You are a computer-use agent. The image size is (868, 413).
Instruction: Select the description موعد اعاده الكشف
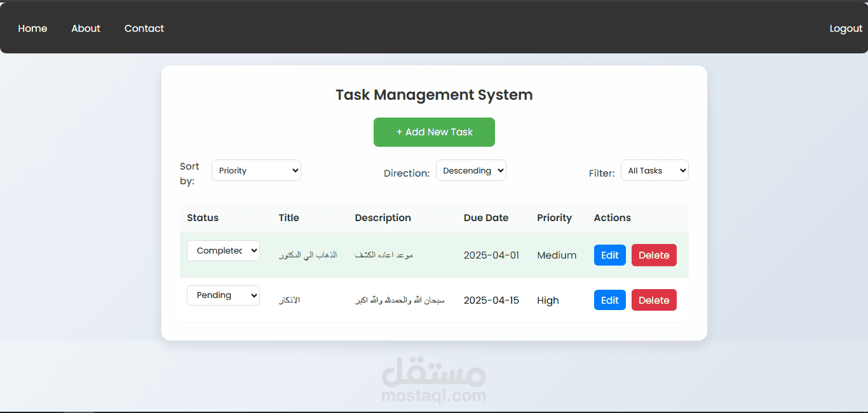click(384, 255)
